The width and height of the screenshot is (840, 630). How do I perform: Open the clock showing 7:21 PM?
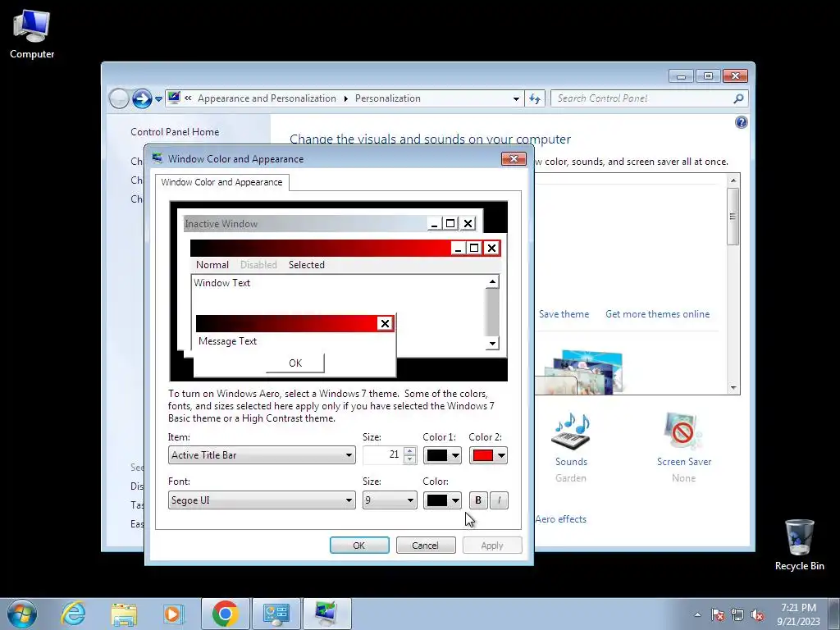tap(798, 614)
